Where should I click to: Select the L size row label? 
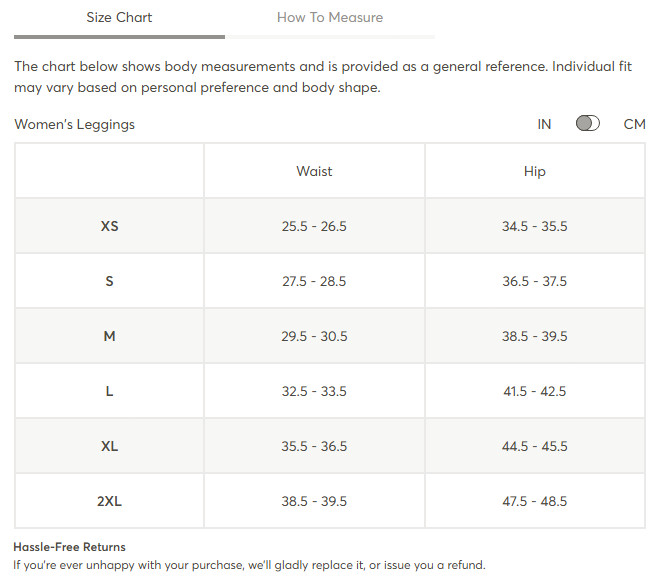tap(109, 391)
